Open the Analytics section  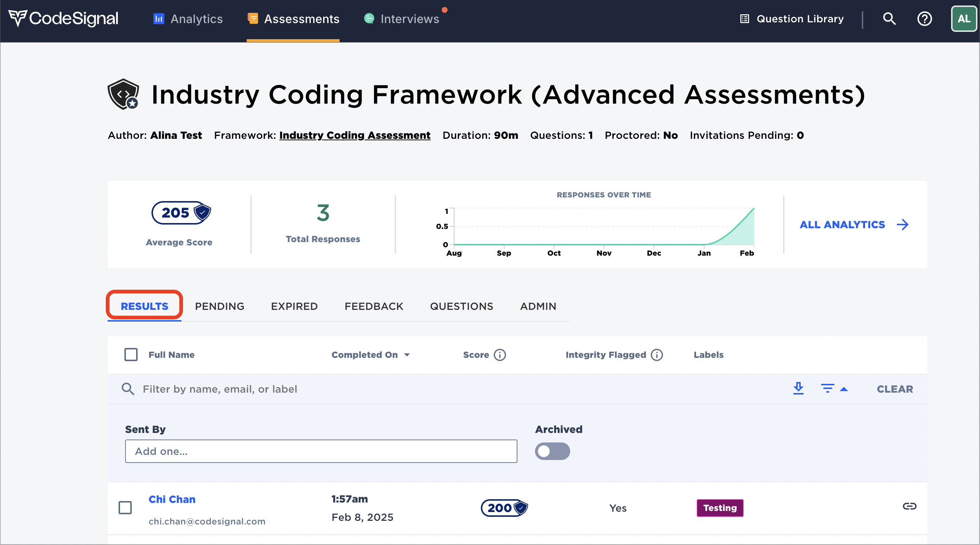[188, 19]
